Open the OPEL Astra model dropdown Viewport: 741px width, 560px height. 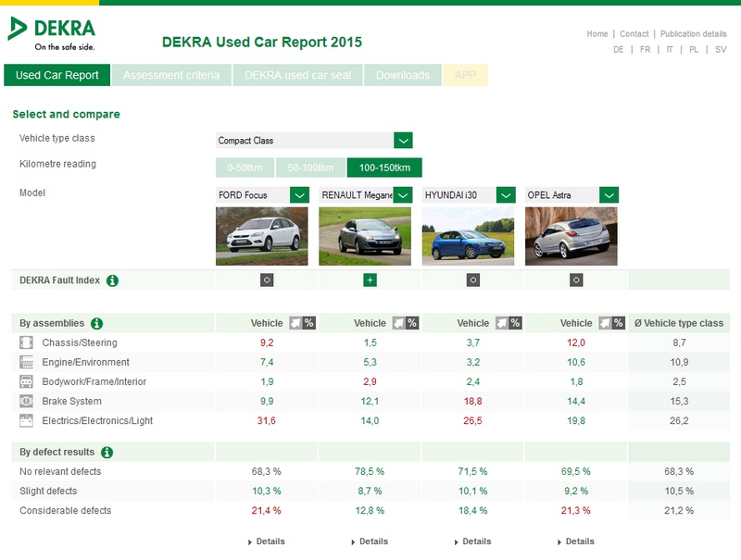click(609, 195)
